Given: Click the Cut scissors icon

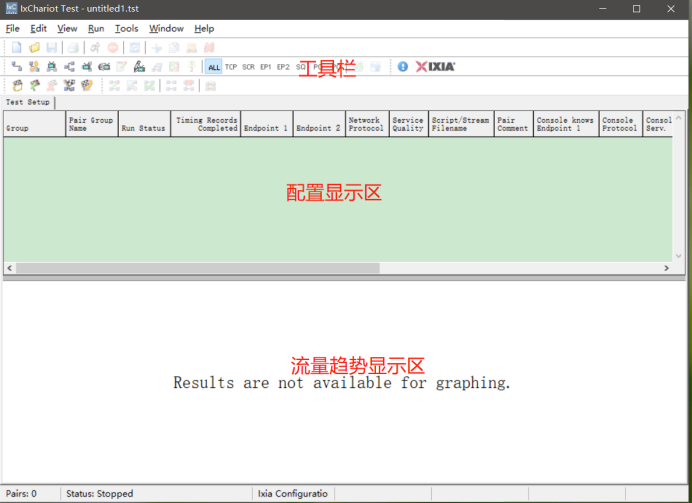Looking at the screenshot, I should (x=156, y=48).
